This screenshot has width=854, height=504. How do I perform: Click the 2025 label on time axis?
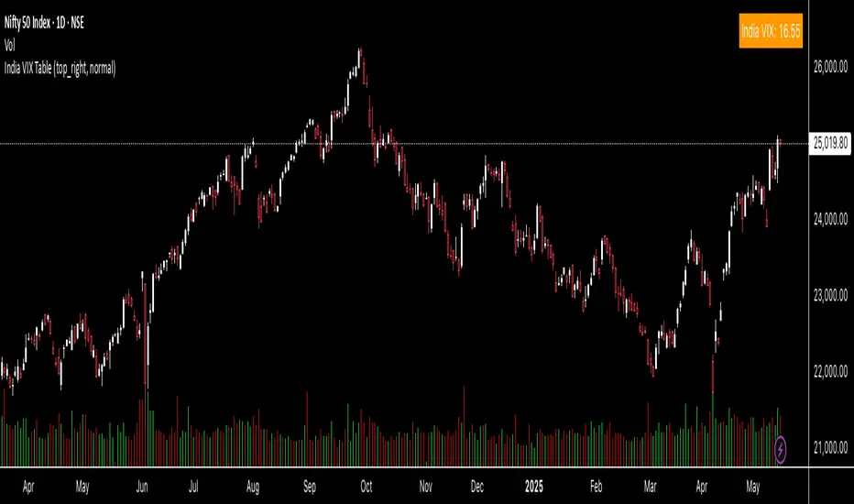click(533, 487)
